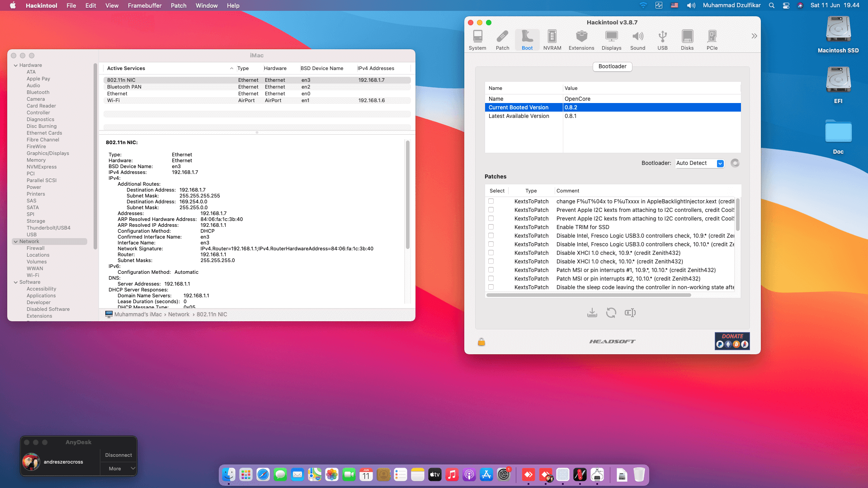Click the download bootloader icon
Image resolution: width=868 pixels, height=488 pixels.
coord(592,313)
